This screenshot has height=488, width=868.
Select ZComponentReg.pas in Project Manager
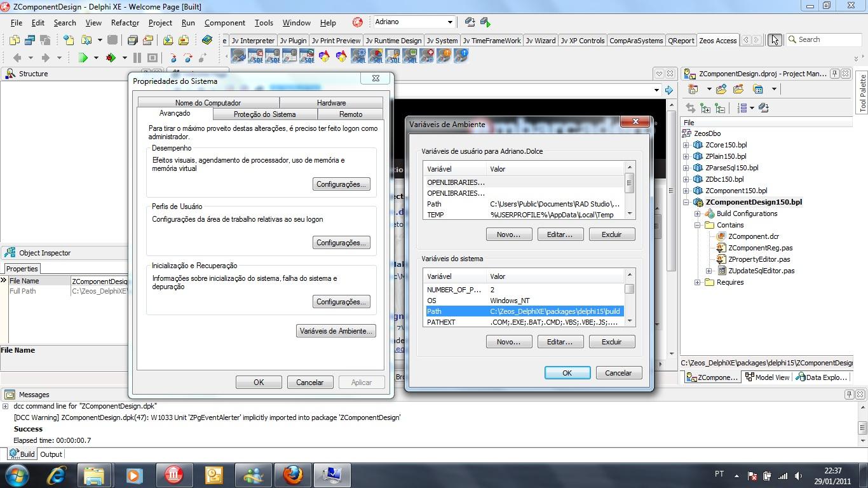[760, 248]
